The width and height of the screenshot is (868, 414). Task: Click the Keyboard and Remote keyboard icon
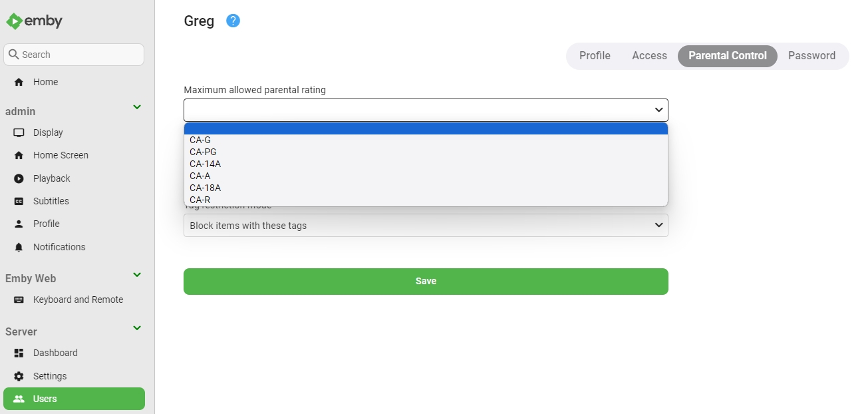click(x=19, y=300)
